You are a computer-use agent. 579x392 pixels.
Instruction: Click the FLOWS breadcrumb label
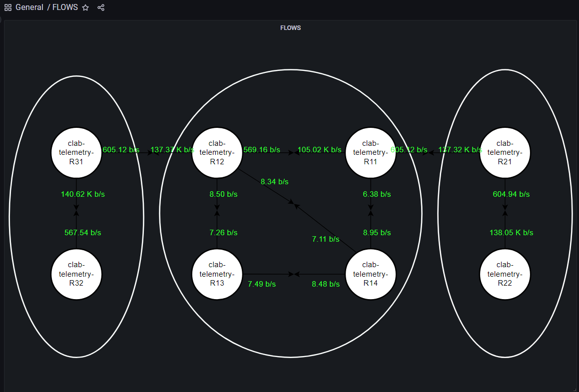pos(65,7)
